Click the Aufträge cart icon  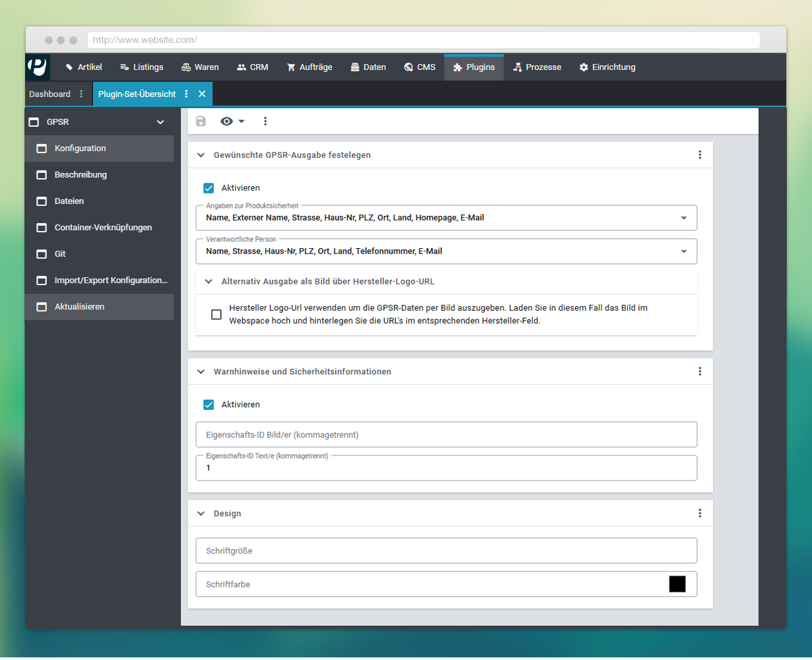291,67
